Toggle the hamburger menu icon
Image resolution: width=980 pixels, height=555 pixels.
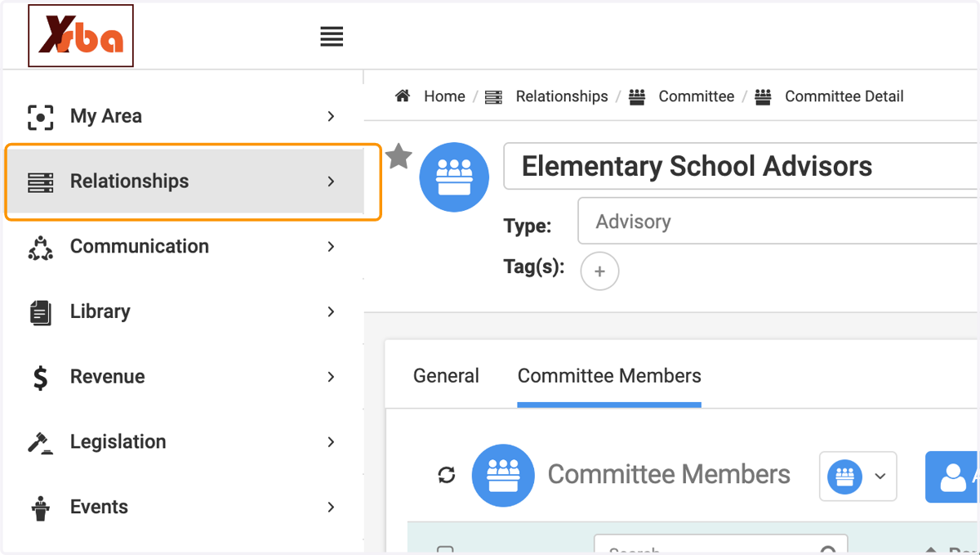[332, 36]
